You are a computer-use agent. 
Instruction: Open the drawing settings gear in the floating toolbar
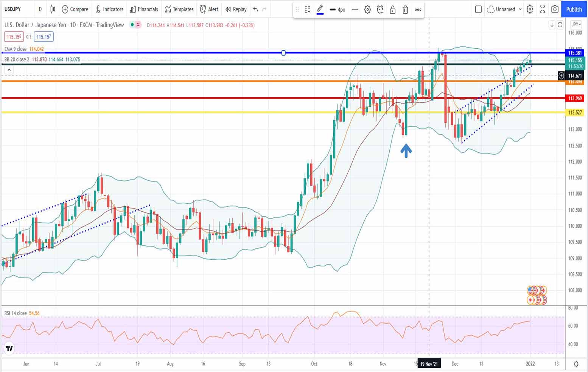point(367,10)
